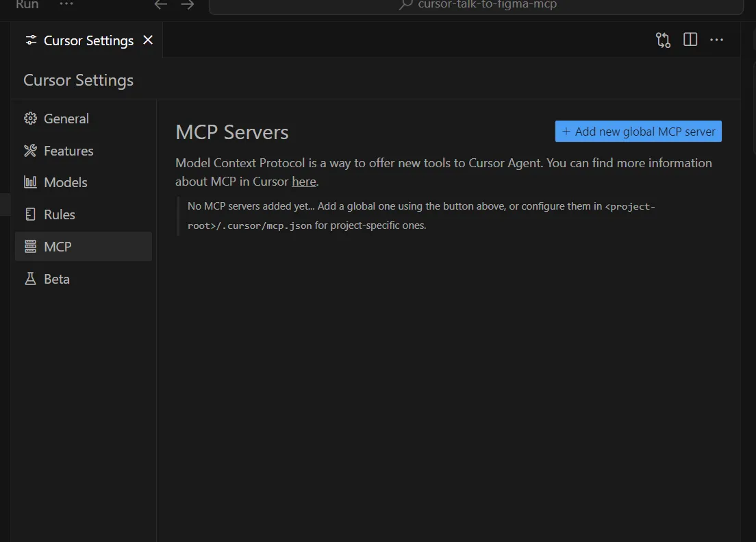The height and width of the screenshot is (542, 756).
Task: Open the Rules settings section
Action: [84, 214]
